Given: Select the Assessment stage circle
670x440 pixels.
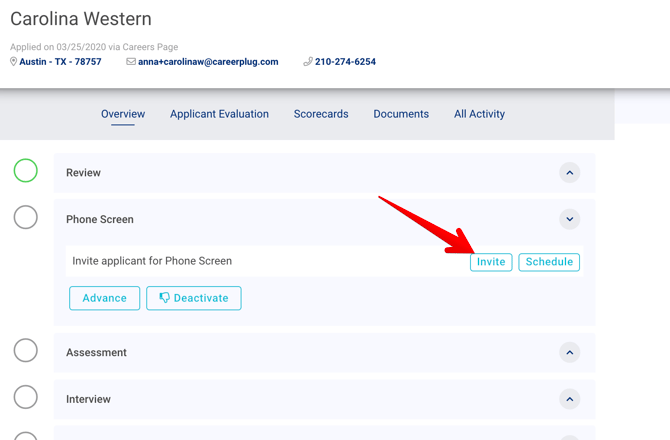Looking at the screenshot, I should [x=26, y=350].
